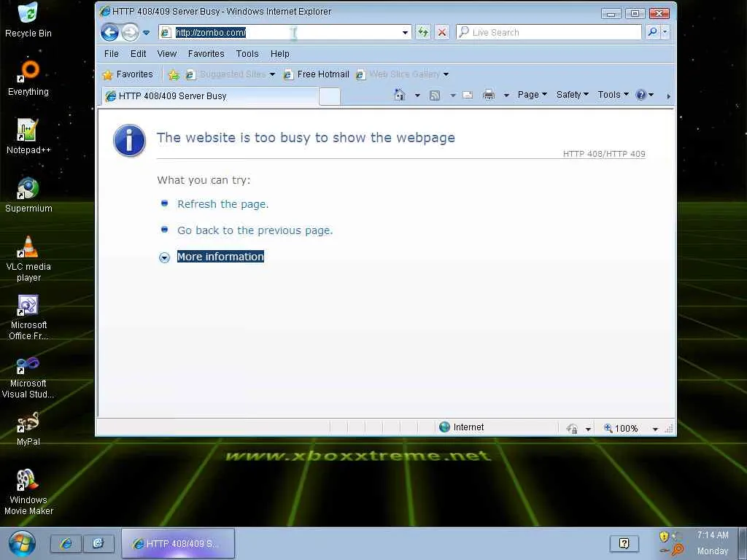This screenshot has height=560, width=747.
Task: Select the Notepad++ desktop shortcut
Action: (x=28, y=136)
